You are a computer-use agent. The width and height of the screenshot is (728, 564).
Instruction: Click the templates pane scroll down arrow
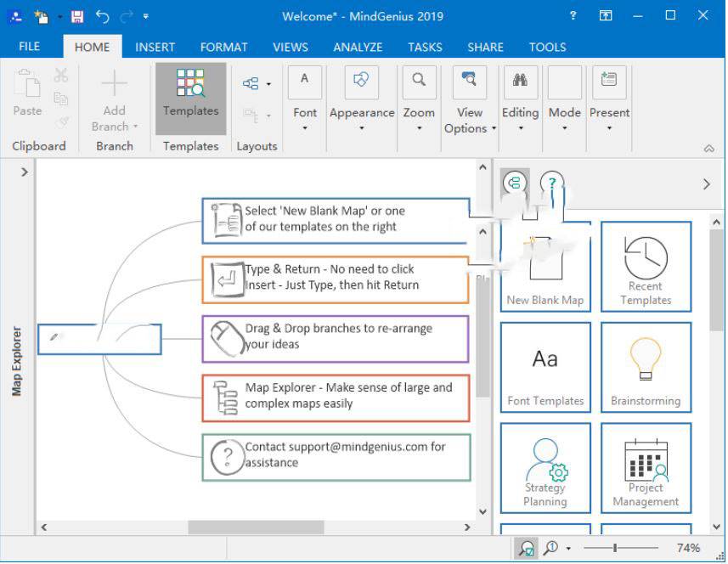[x=715, y=527]
